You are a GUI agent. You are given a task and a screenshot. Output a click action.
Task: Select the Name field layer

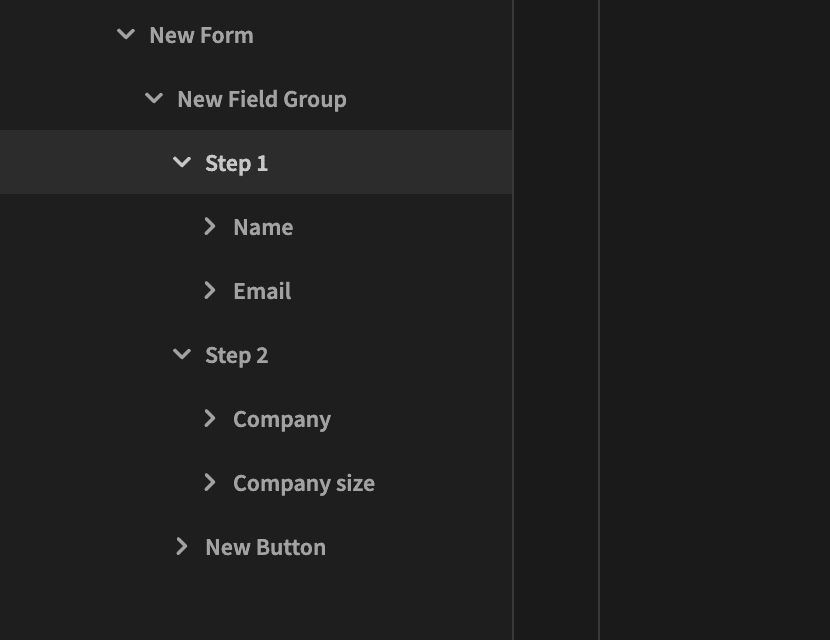[x=263, y=228]
